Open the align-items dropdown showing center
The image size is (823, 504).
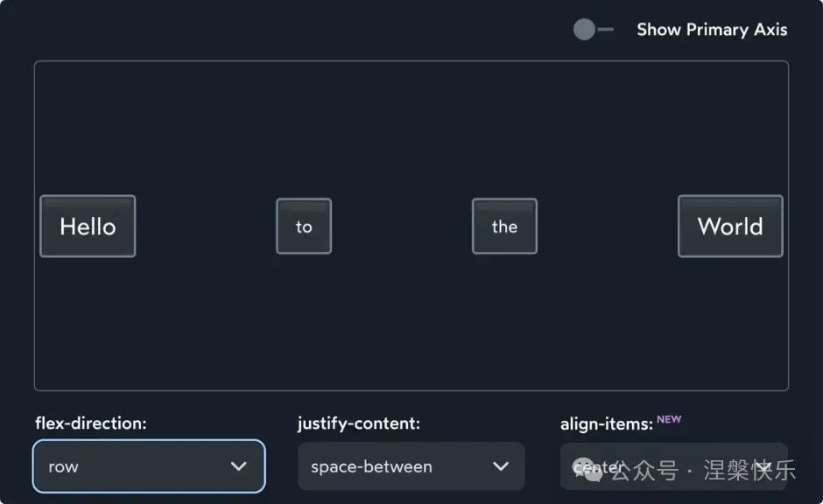[x=674, y=466]
